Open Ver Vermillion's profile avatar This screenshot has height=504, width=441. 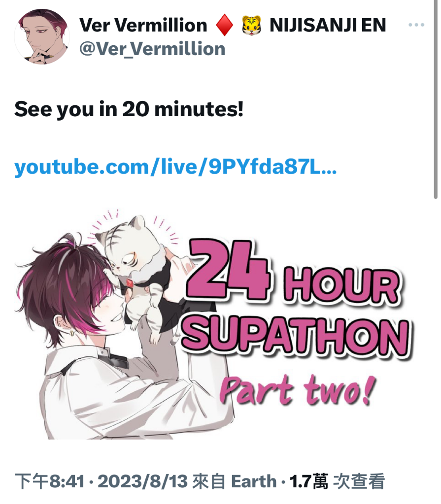[42, 36]
